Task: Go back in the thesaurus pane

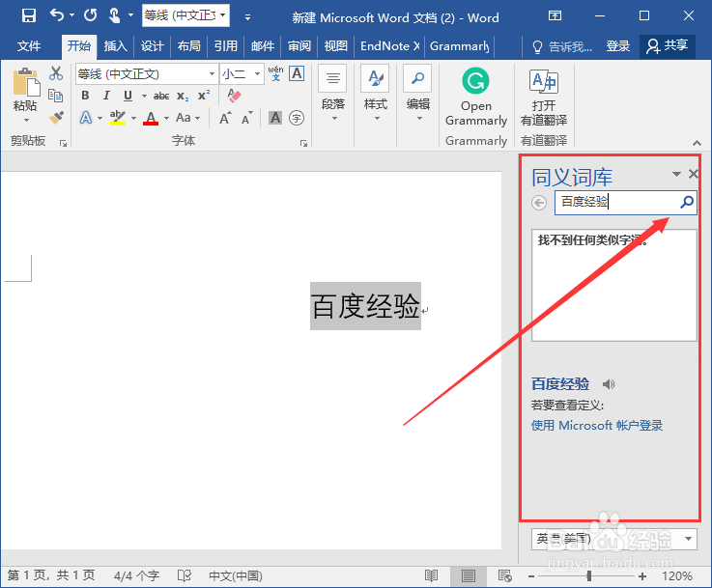Action: coord(539,203)
